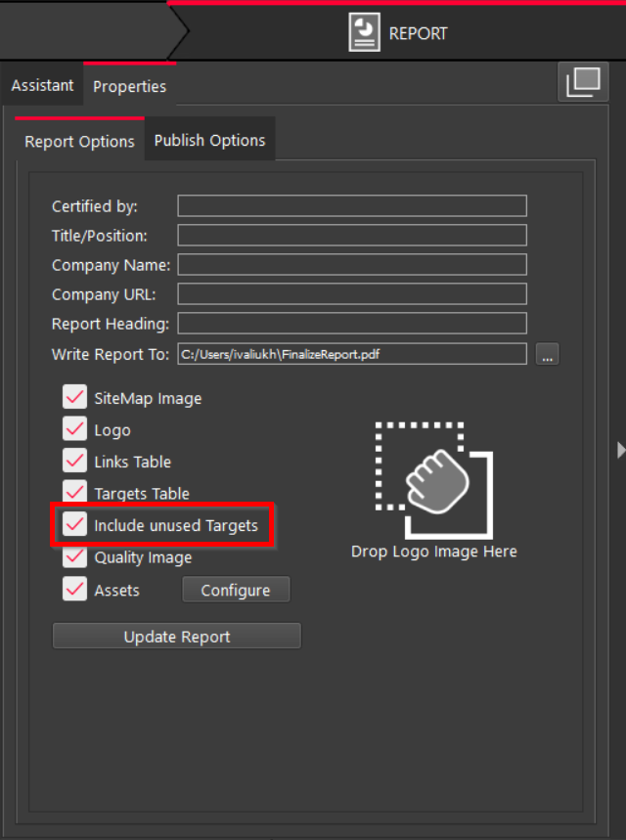
Task: Uncheck the Logo checkbox
Action: tap(74, 429)
